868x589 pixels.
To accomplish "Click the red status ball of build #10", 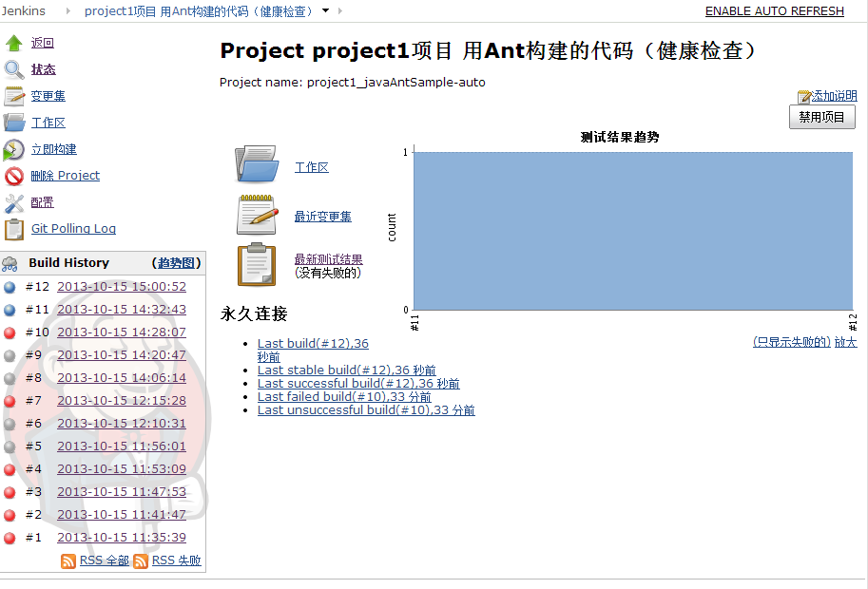I will click(10, 332).
